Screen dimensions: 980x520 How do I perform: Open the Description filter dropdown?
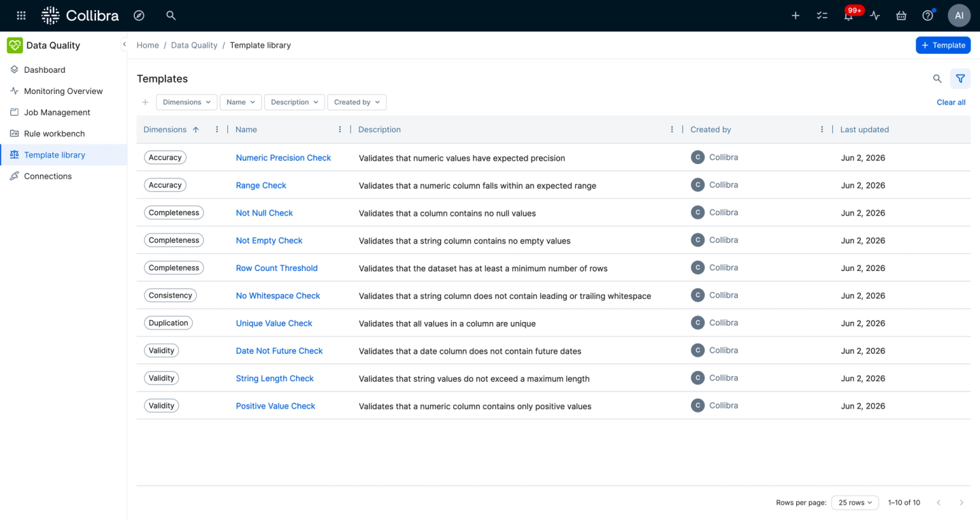(x=294, y=102)
